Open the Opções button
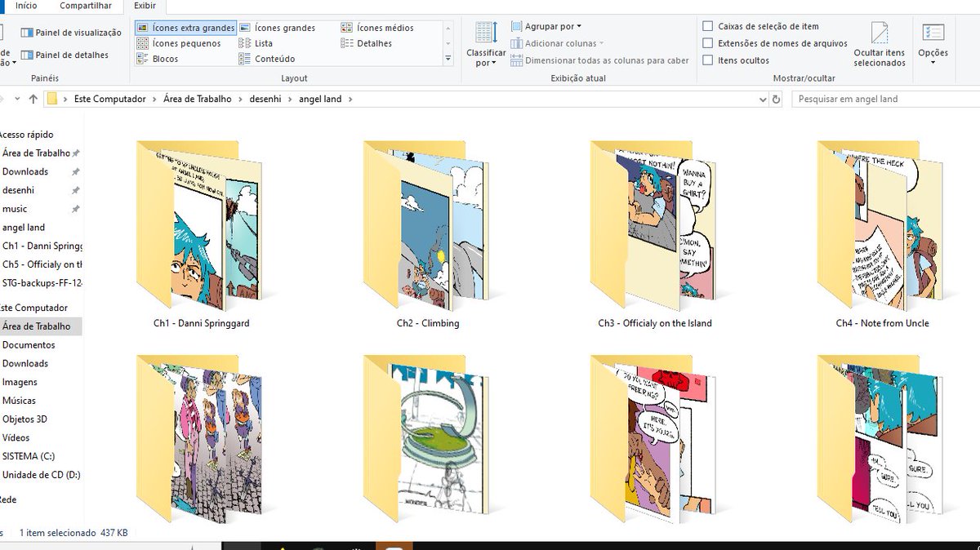This screenshot has height=550, width=980. click(x=933, y=45)
